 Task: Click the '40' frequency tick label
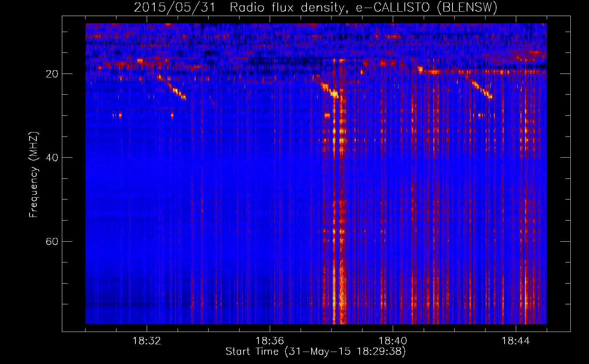(52, 158)
